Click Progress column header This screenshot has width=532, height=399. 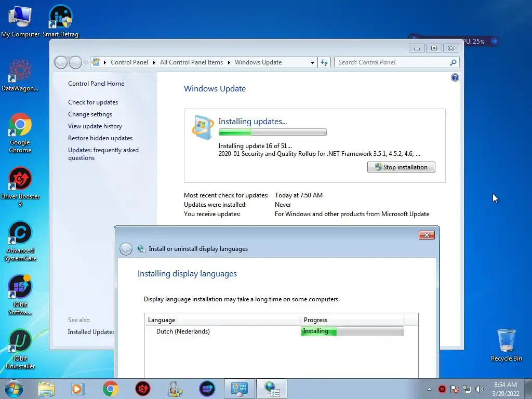[352, 320]
